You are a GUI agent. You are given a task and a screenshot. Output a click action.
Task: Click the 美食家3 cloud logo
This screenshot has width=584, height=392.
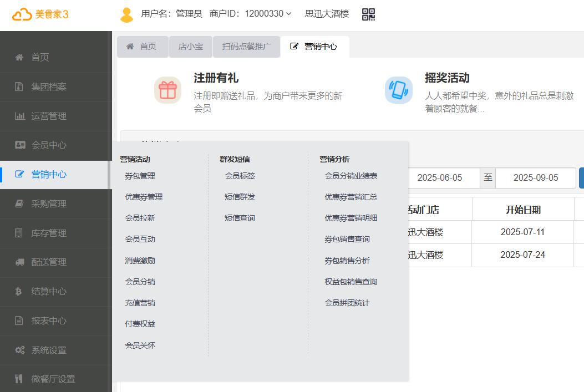pos(40,14)
